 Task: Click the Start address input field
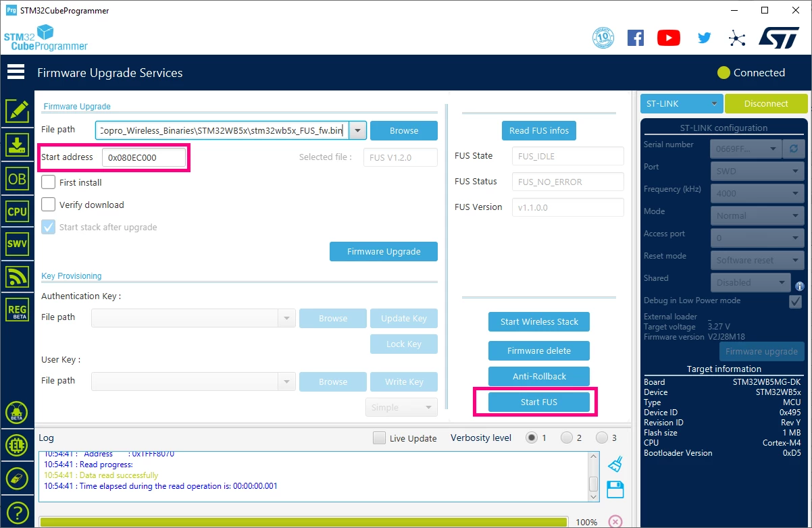coord(143,157)
